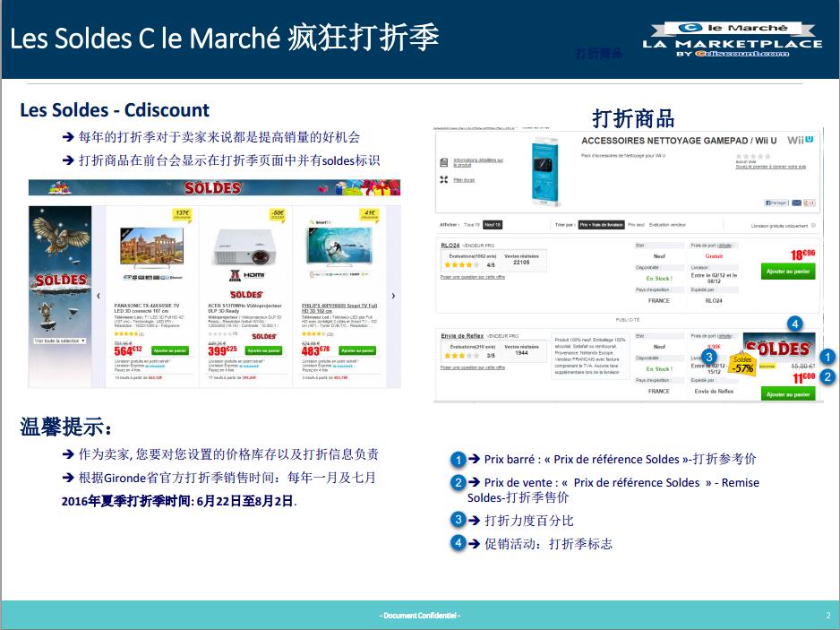Sort offers by 'Prix seul'
840x630 pixels.
[636, 225]
